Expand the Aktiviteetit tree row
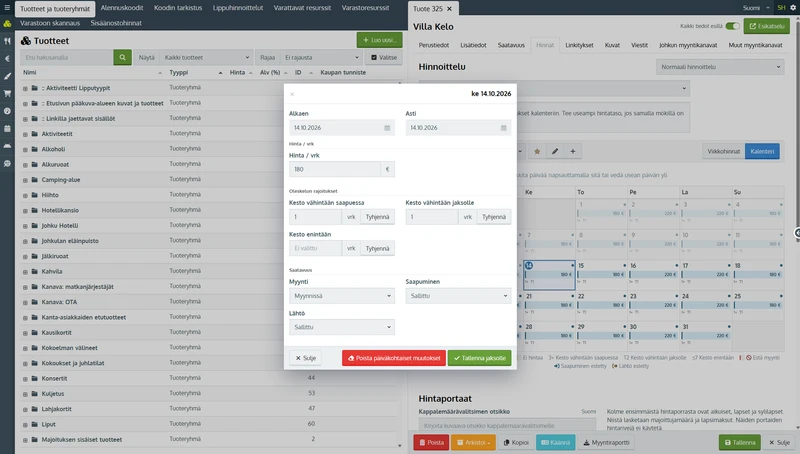 pyautogui.click(x=25, y=134)
